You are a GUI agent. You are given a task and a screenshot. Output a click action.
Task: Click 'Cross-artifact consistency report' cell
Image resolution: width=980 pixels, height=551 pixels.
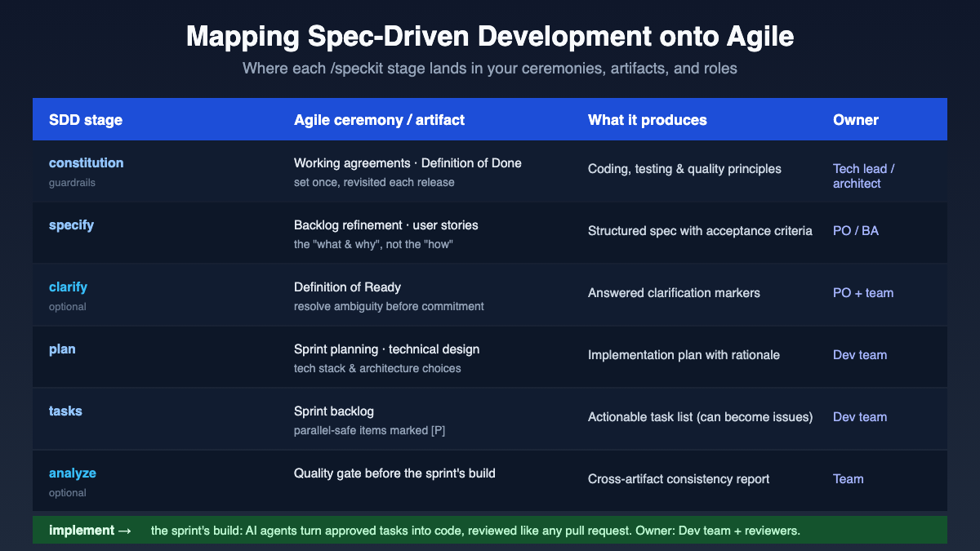[679, 479]
